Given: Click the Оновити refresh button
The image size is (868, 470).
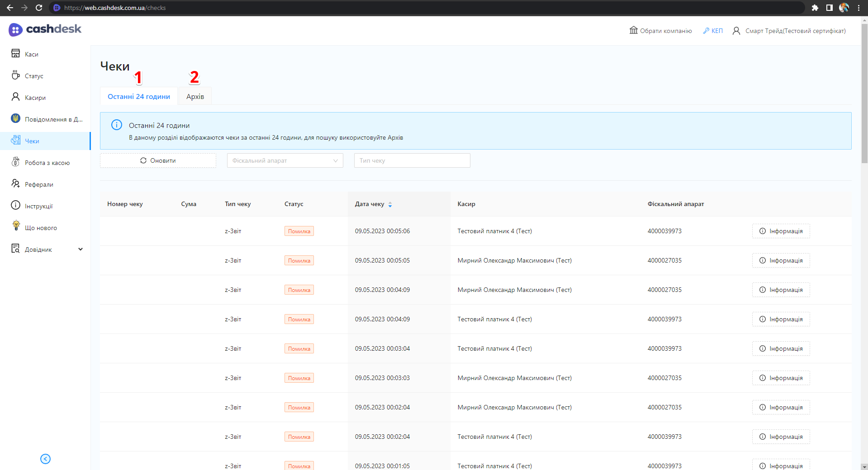Looking at the screenshot, I should [158, 160].
